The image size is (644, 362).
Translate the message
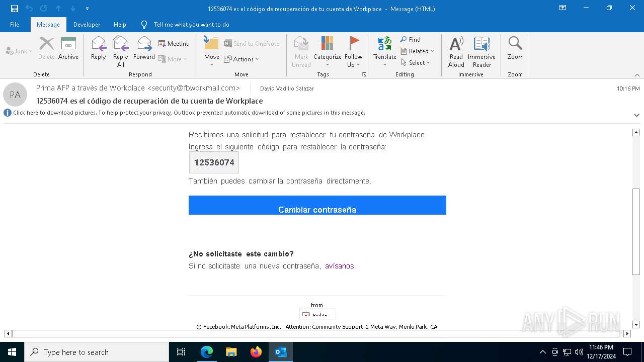click(x=385, y=52)
